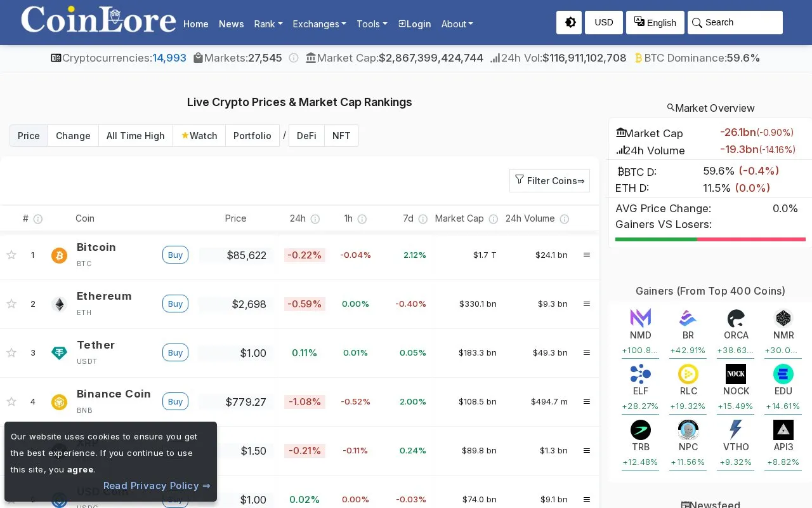This screenshot has height=508, width=812.
Task: Open BR gainer icon
Action: [688, 317]
